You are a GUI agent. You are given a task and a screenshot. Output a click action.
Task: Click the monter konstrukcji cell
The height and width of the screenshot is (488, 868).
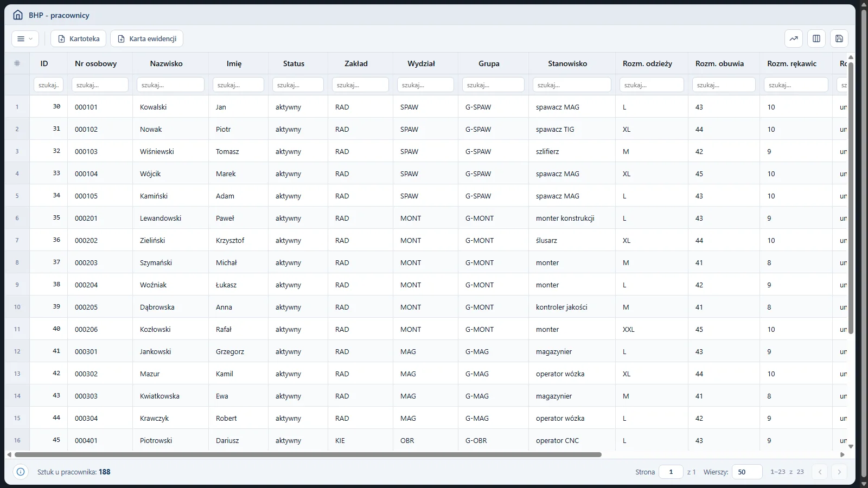click(572, 218)
